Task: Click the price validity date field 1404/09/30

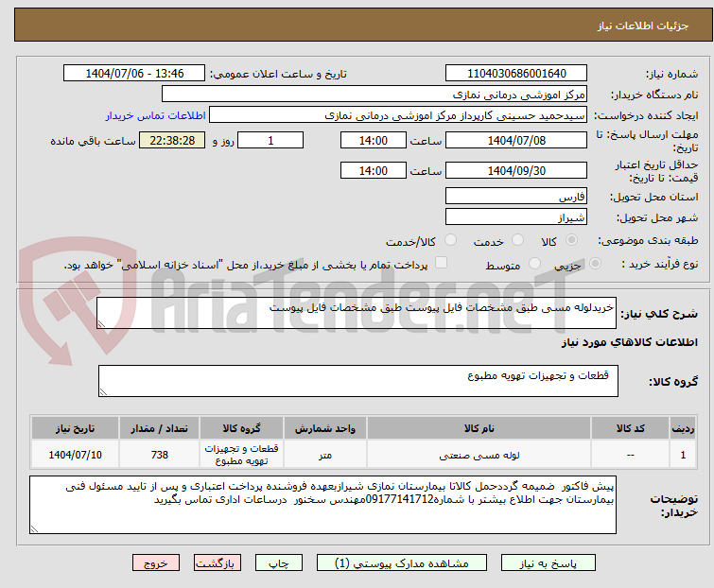Action: (516, 171)
